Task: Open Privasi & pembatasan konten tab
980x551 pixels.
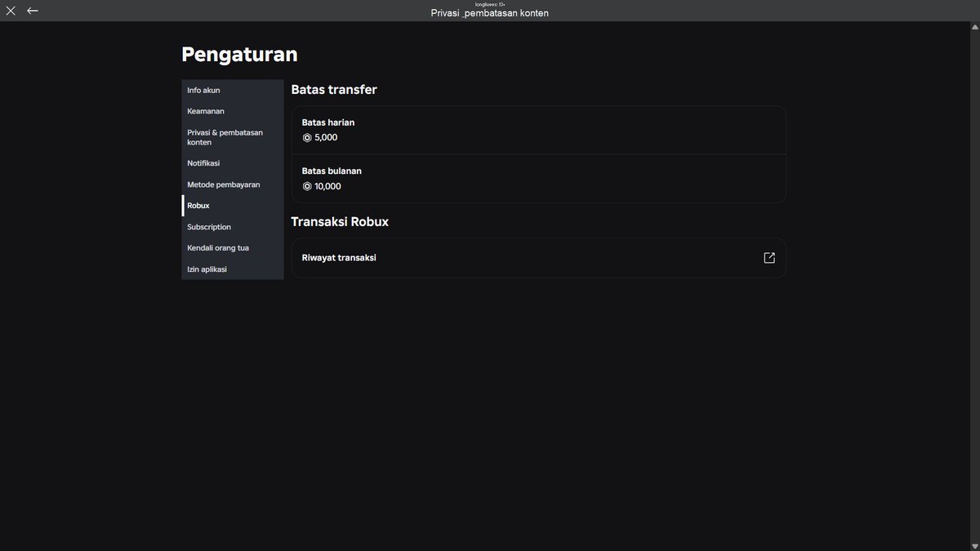Action: click(x=233, y=137)
